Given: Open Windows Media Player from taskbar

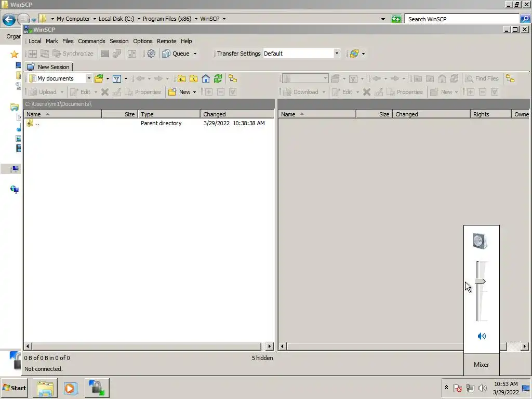Looking at the screenshot, I should click(71, 388).
